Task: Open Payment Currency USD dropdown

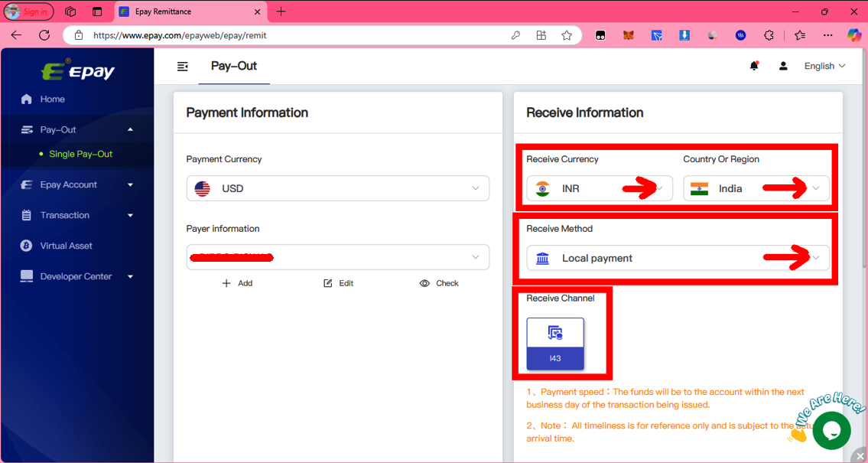Action: [x=338, y=188]
